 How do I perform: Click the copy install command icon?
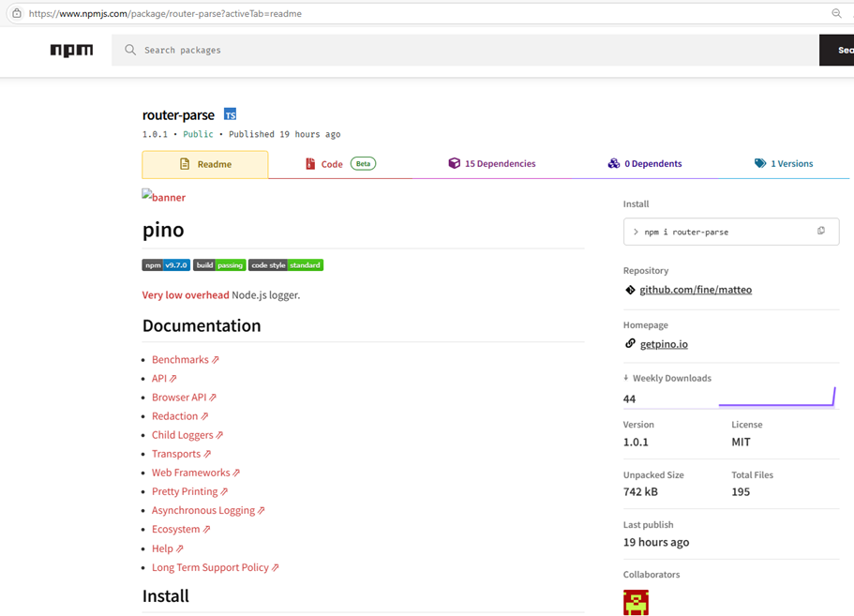click(821, 231)
